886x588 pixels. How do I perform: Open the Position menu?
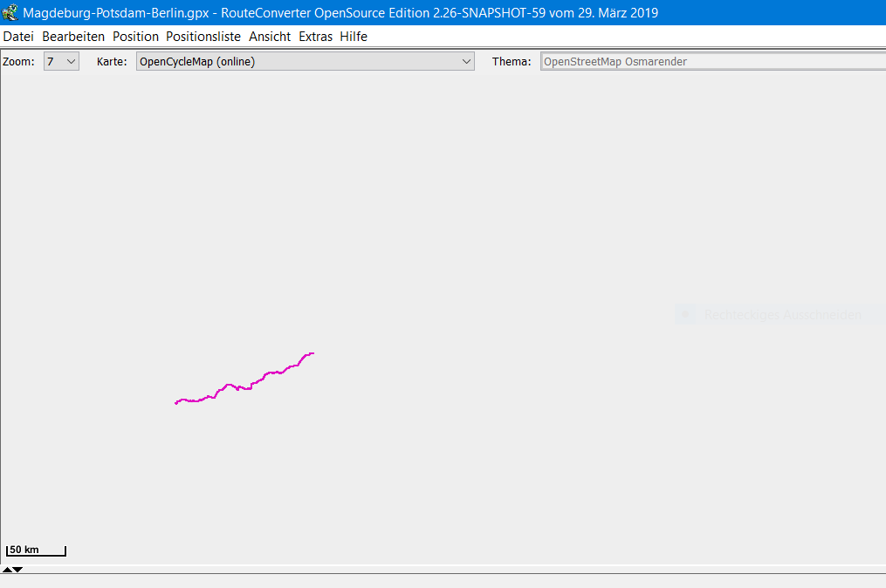pyautogui.click(x=135, y=37)
